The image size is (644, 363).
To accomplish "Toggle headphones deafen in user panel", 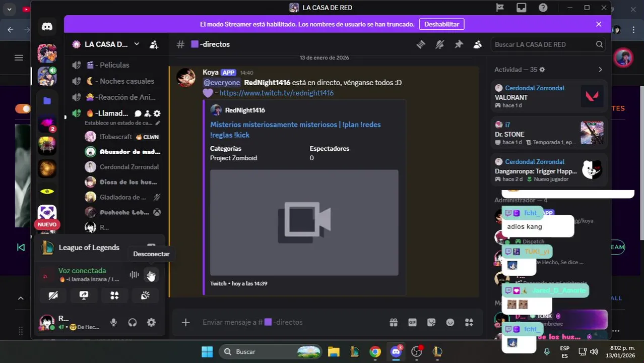I will point(133,323).
